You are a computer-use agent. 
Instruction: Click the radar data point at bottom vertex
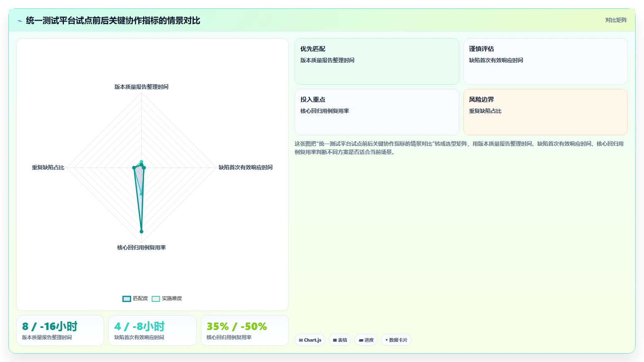point(141,231)
